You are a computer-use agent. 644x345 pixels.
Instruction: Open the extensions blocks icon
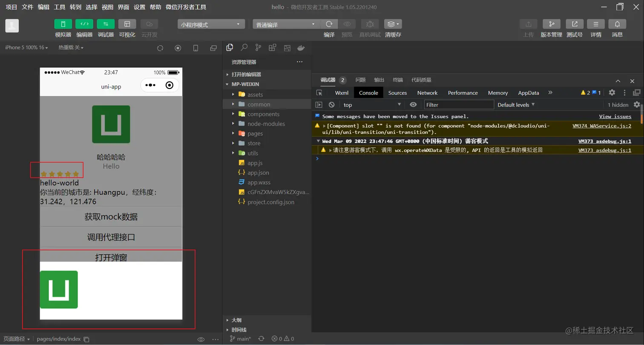pyautogui.click(x=273, y=48)
